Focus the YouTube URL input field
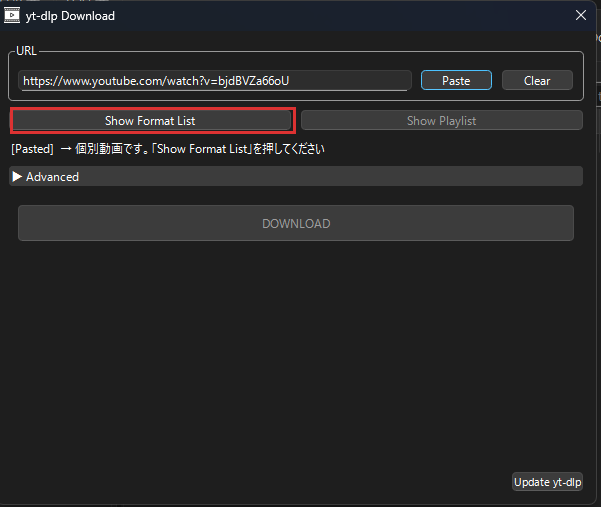The image size is (601, 507). tap(215, 81)
